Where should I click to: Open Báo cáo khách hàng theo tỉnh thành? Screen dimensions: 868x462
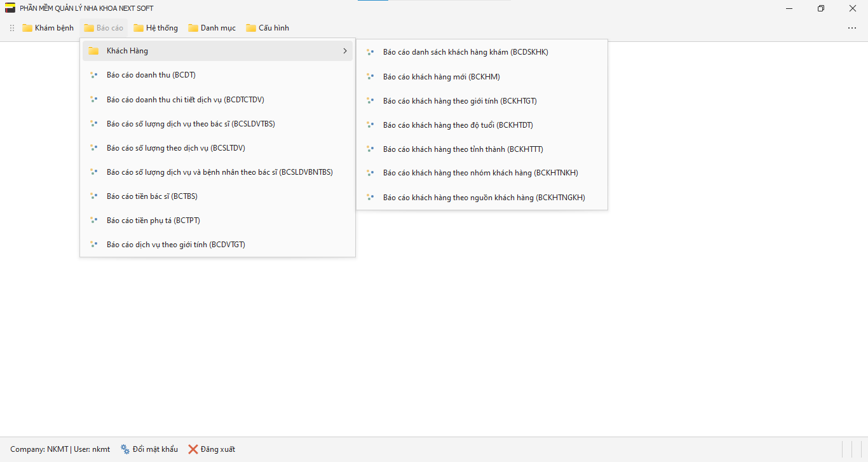[x=463, y=149]
